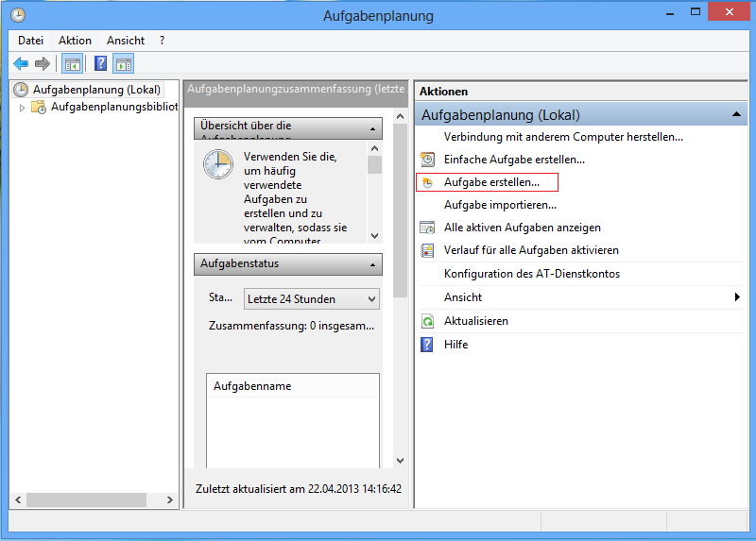Open the Aktion menu
The width and height of the screenshot is (756, 541).
(76, 41)
